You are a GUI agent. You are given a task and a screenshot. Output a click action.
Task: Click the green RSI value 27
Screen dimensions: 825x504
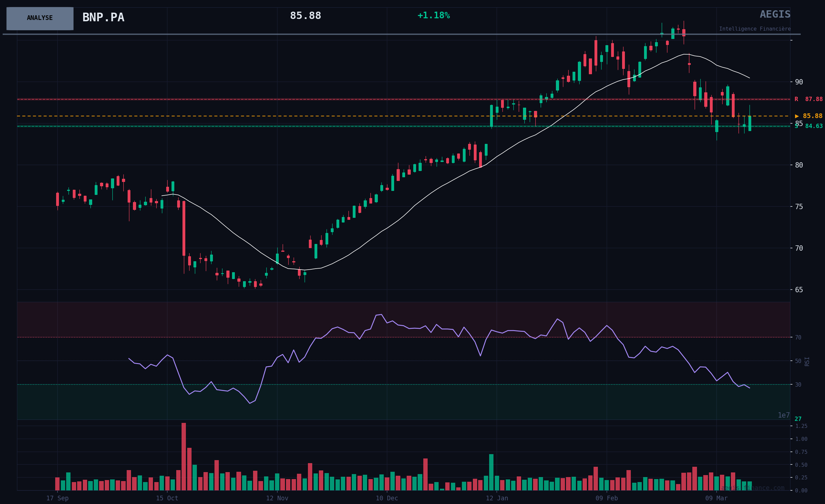[x=798, y=419]
